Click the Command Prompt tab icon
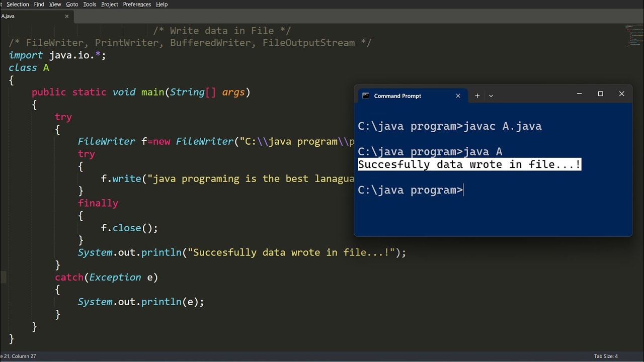This screenshot has width=644, height=362. [366, 96]
